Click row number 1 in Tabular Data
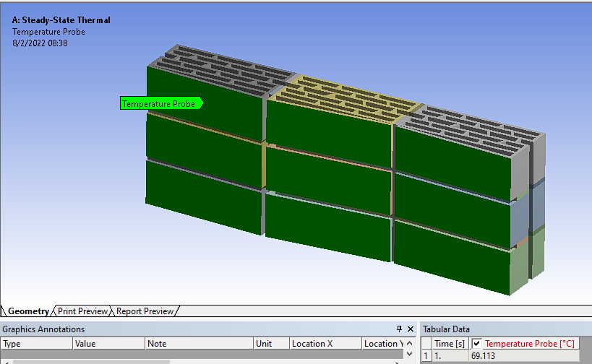Image resolution: width=592 pixels, height=364 pixels. [426, 356]
